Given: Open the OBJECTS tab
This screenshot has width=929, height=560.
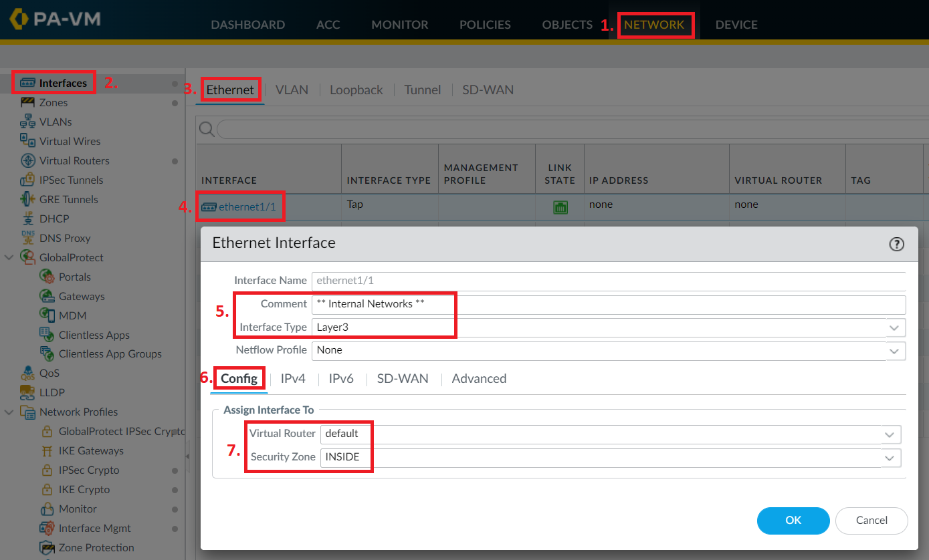Looking at the screenshot, I should pyautogui.click(x=567, y=25).
